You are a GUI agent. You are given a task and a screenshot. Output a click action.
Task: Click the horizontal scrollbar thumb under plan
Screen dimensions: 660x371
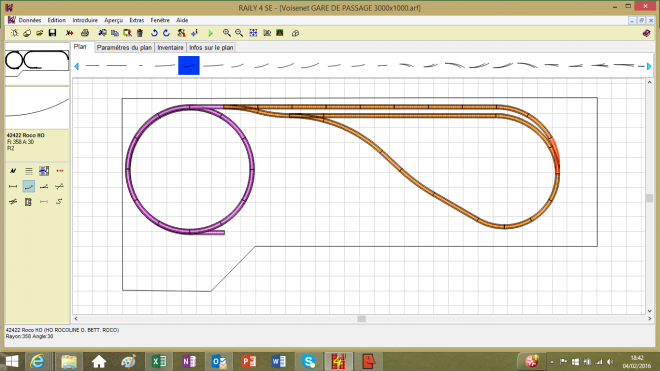tap(361, 319)
